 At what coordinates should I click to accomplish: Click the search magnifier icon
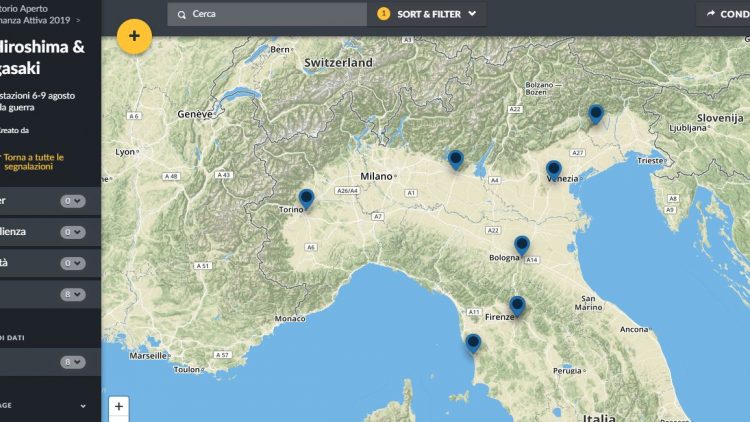181,14
